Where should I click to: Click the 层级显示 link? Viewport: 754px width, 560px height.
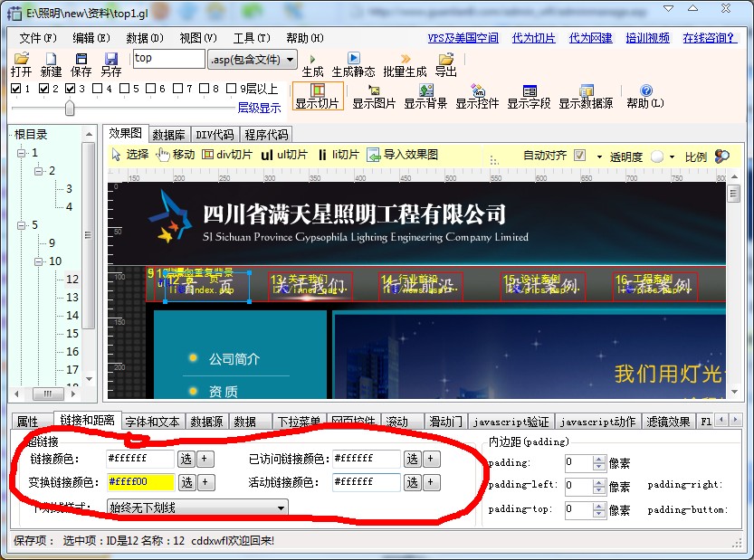click(259, 108)
